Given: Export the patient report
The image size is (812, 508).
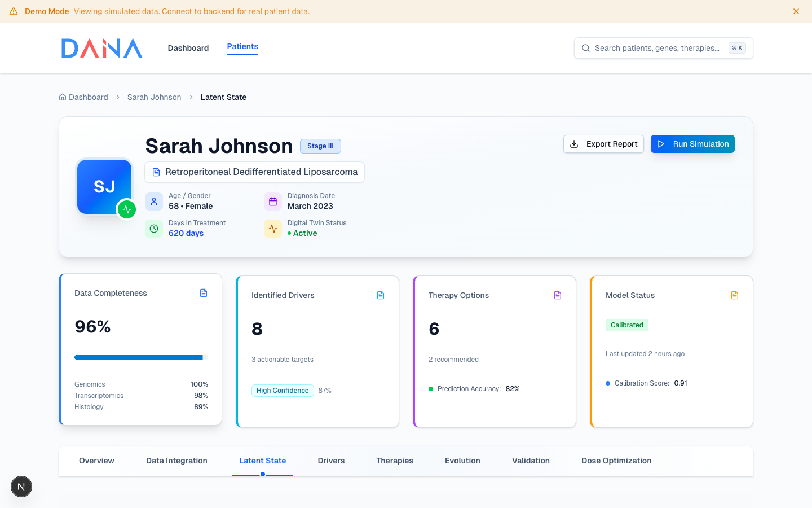Looking at the screenshot, I should click(x=603, y=144).
